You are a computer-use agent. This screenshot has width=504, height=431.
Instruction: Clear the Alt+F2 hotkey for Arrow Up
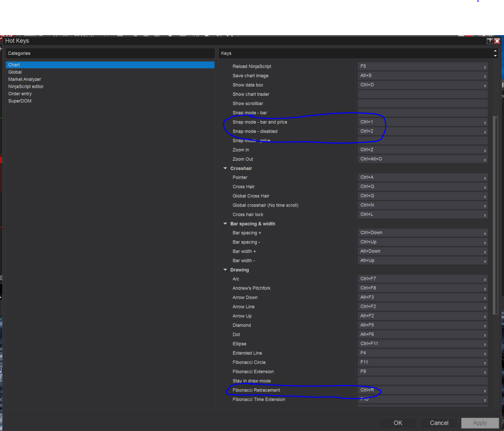point(485,316)
